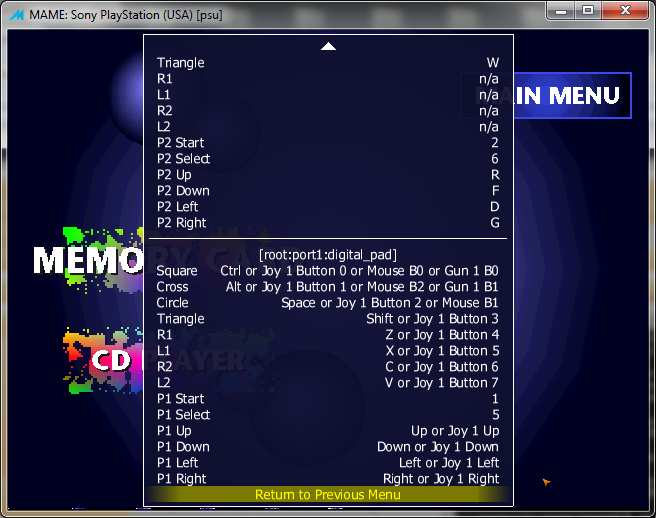Select the P1 Start input entry
Image resolution: width=656 pixels, height=518 pixels.
pyautogui.click(x=327, y=399)
